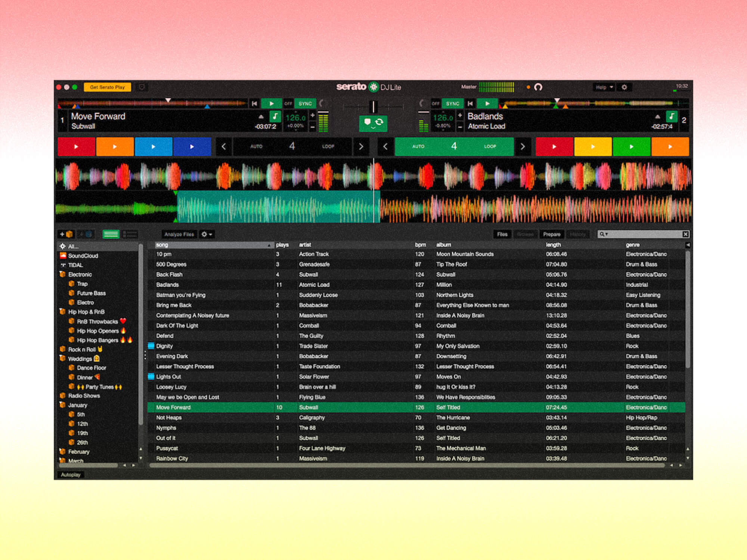Deactivate active auto loop on deck 2

click(x=454, y=146)
